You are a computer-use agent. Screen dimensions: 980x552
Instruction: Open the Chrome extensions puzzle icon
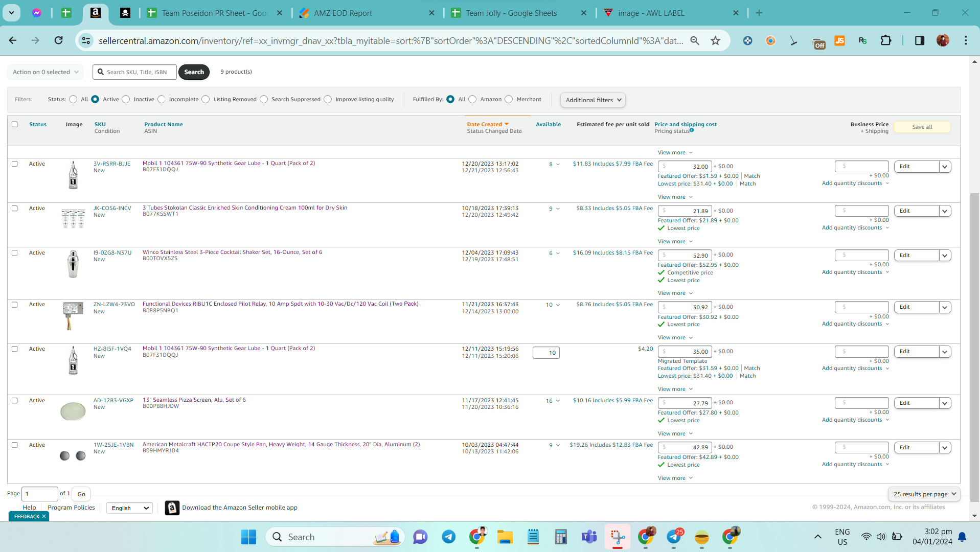click(x=886, y=40)
